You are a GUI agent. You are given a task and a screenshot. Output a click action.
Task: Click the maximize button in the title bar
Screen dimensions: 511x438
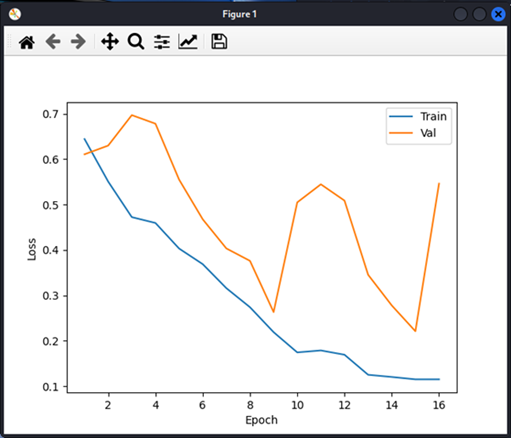click(479, 14)
